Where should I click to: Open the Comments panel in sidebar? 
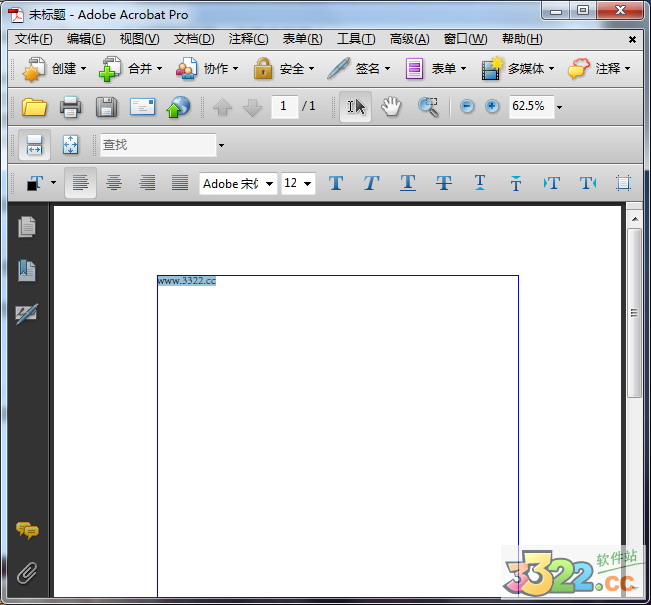click(x=27, y=530)
